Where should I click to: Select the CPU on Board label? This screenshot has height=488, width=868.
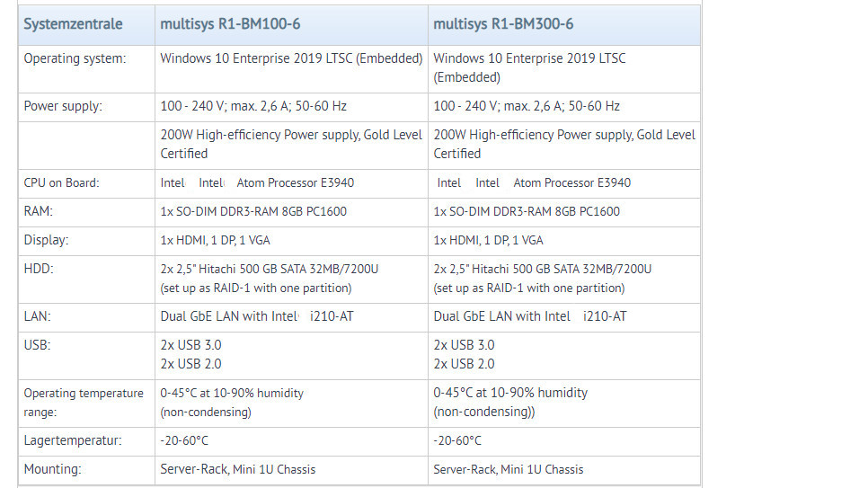[61, 182]
